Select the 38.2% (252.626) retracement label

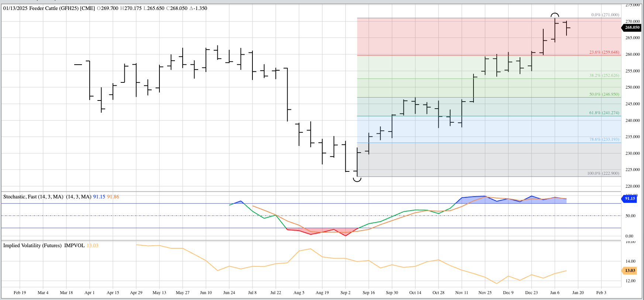[x=604, y=75]
